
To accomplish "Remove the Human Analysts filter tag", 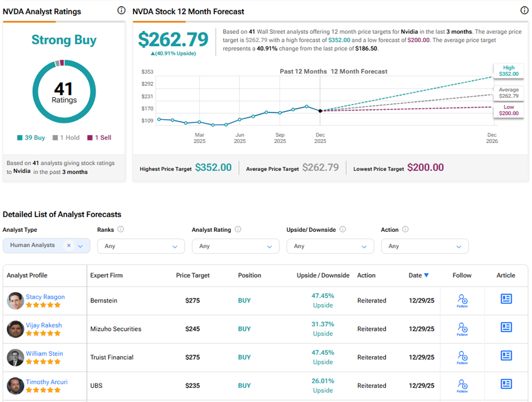I will (x=68, y=245).
